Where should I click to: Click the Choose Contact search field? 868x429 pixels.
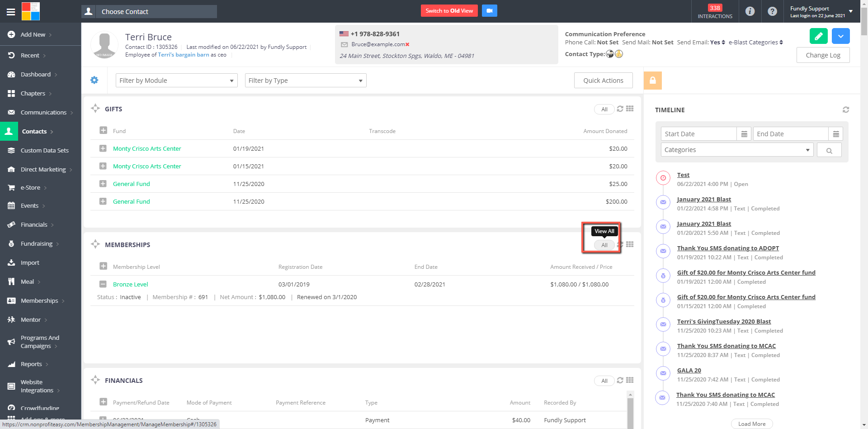coord(156,12)
